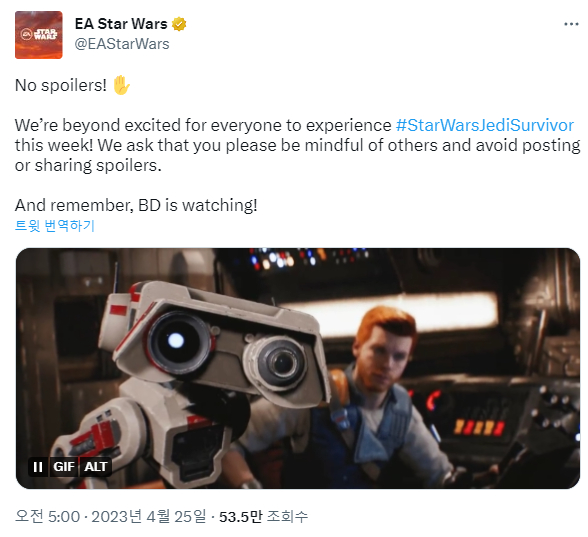Translate tweet via 트윗 번역하기
This screenshot has width=588, height=537.
pos(55,226)
